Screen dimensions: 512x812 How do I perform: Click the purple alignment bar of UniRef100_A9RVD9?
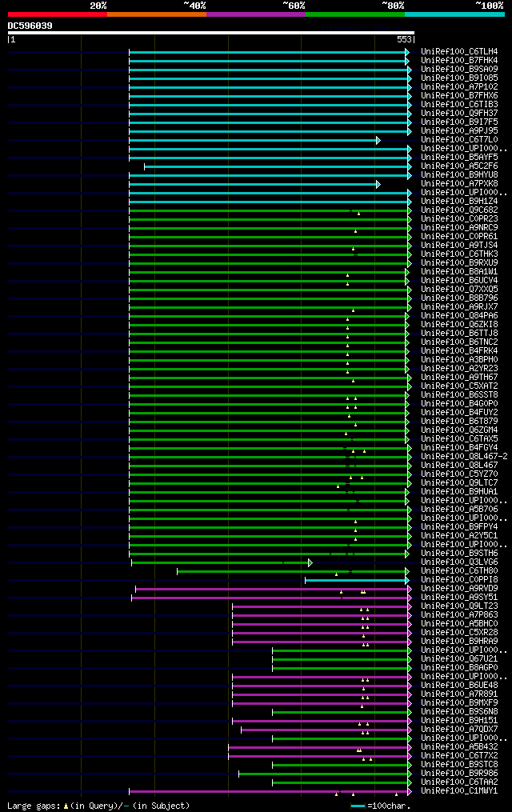(274, 590)
